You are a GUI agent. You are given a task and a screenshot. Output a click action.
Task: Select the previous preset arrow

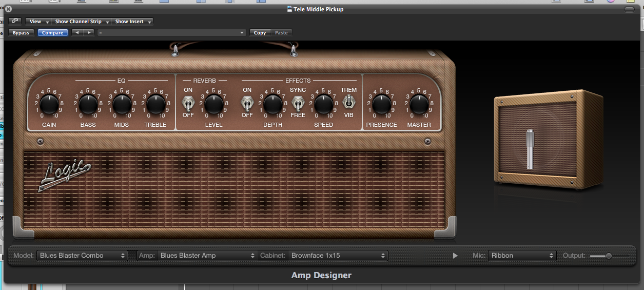tap(77, 33)
